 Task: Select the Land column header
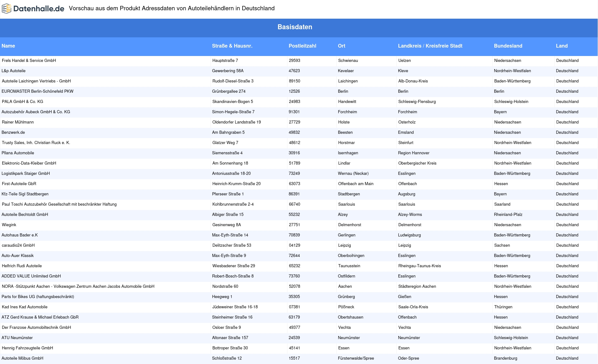[562, 46]
